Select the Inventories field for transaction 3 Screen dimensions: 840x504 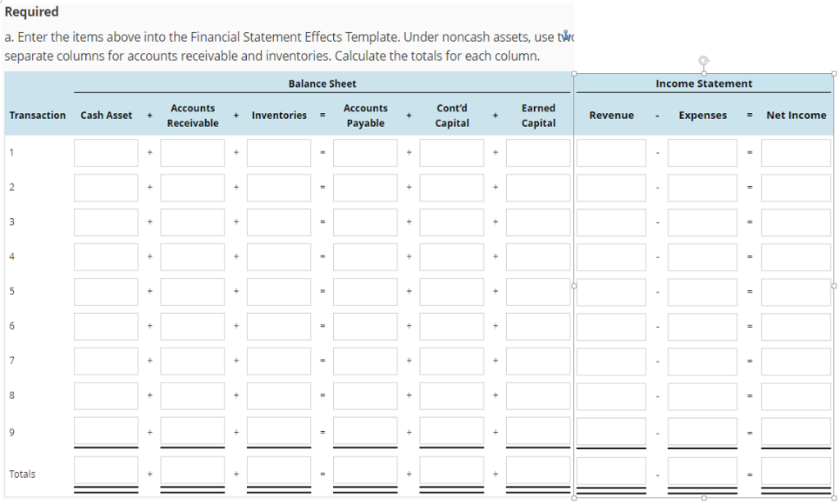[279, 223]
